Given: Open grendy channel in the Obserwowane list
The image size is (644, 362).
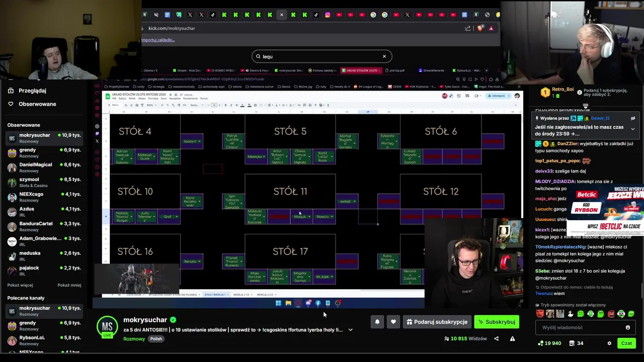Looking at the screenshot, I should click(x=44, y=153).
